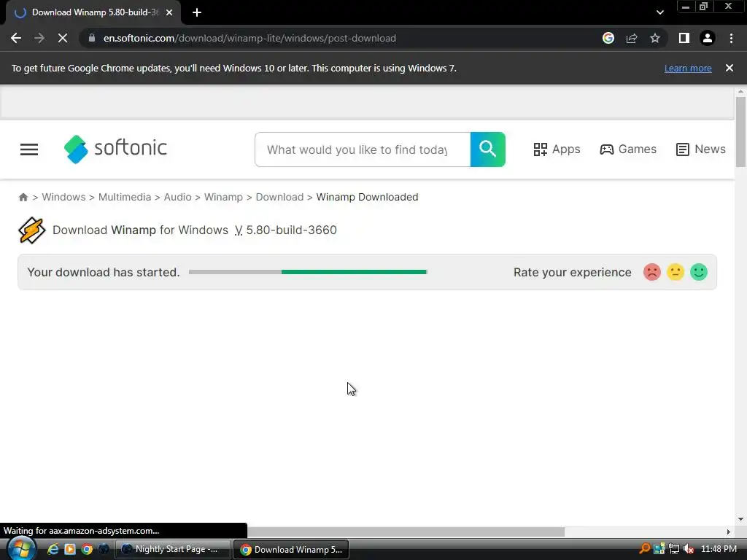747x560 pixels.
Task: Open the tab search chevron
Action: point(659,12)
